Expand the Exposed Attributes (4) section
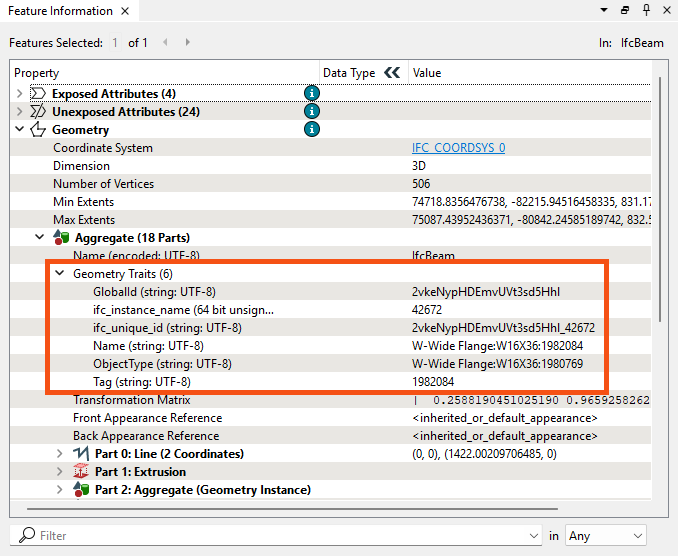The image size is (678, 556). [x=19, y=94]
